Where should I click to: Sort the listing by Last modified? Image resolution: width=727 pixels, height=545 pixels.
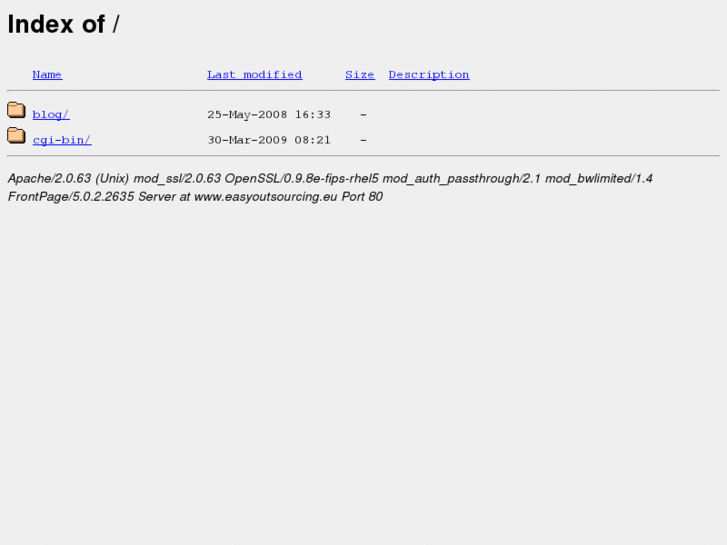coord(255,75)
